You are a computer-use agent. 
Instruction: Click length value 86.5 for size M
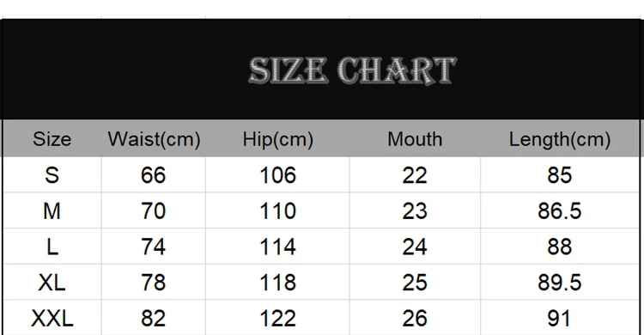(x=559, y=210)
